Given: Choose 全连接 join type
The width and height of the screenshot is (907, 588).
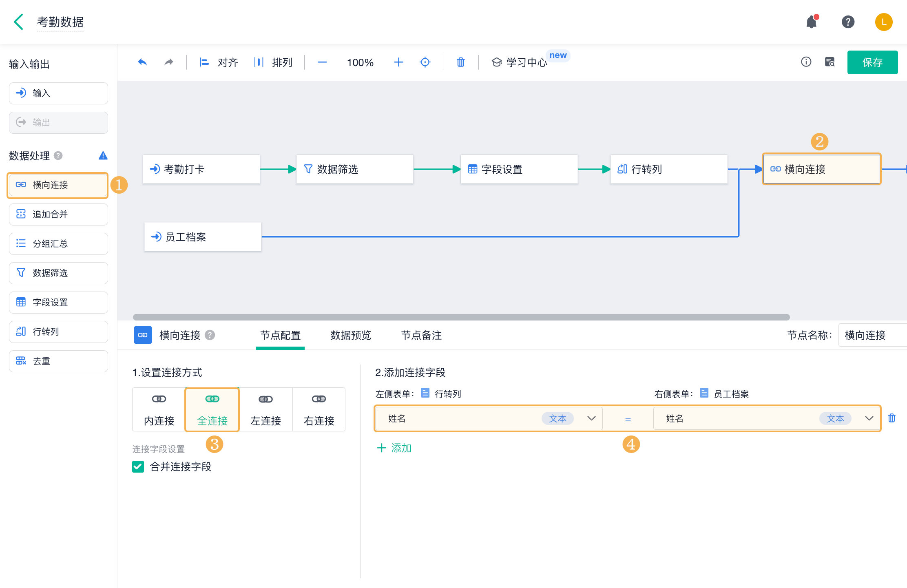Looking at the screenshot, I should pyautogui.click(x=212, y=410).
